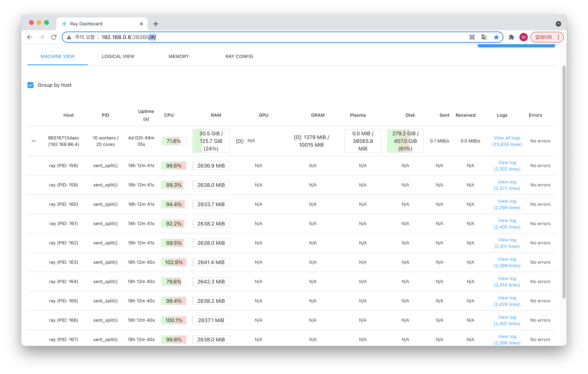588x374 pixels.
Task: Open the tab search dropdown arrow
Action: [x=558, y=24]
